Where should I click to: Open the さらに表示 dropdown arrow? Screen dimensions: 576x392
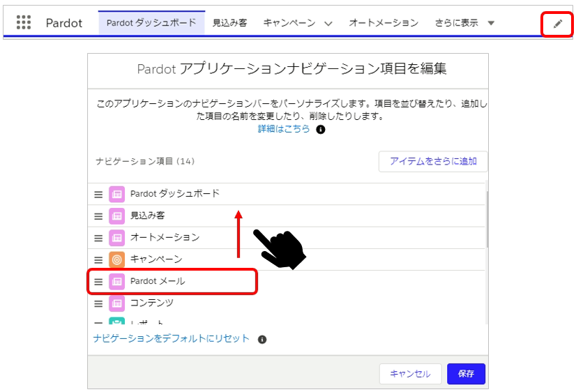[x=491, y=23]
